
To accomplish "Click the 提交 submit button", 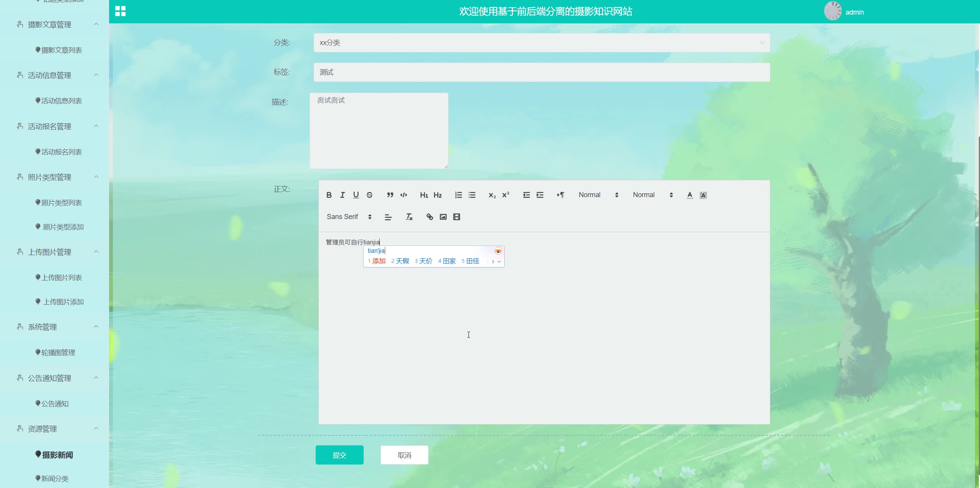I will pos(339,455).
